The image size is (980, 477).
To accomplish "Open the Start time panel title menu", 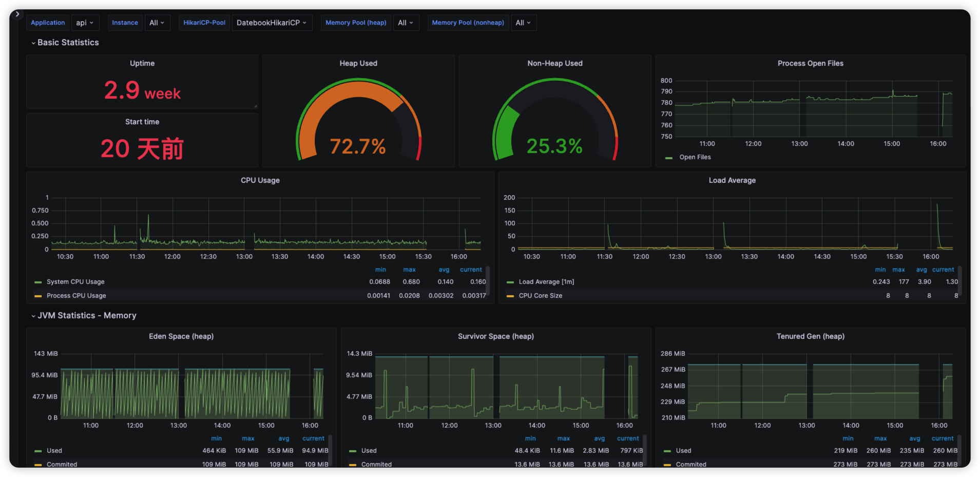I will coord(142,122).
